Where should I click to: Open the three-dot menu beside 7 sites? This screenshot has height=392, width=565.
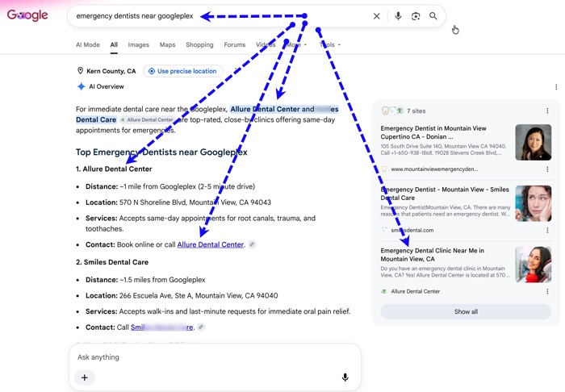pyautogui.click(x=547, y=111)
